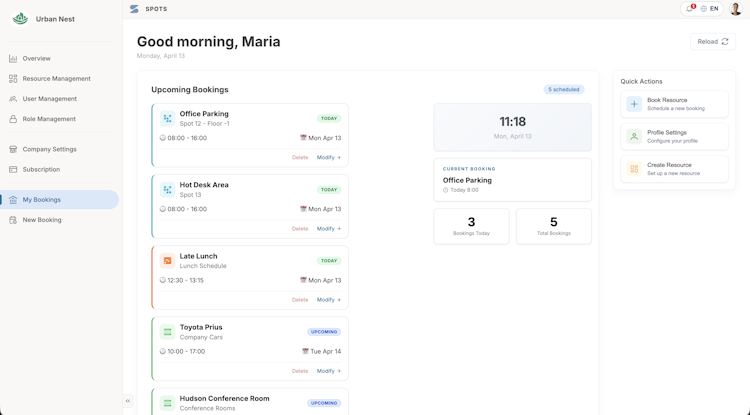This screenshot has height=415, width=750.
Task: Click the Urban Nest logo icon
Action: pos(20,19)
